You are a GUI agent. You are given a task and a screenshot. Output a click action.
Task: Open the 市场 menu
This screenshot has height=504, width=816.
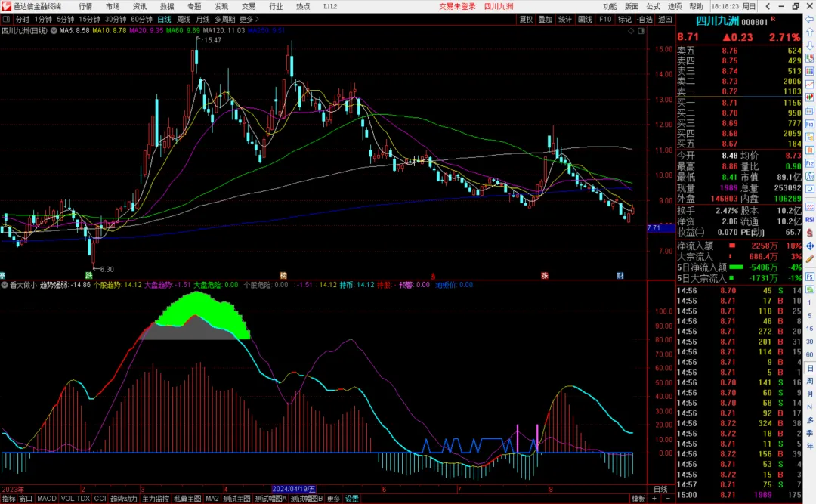[x=113, y=6]
